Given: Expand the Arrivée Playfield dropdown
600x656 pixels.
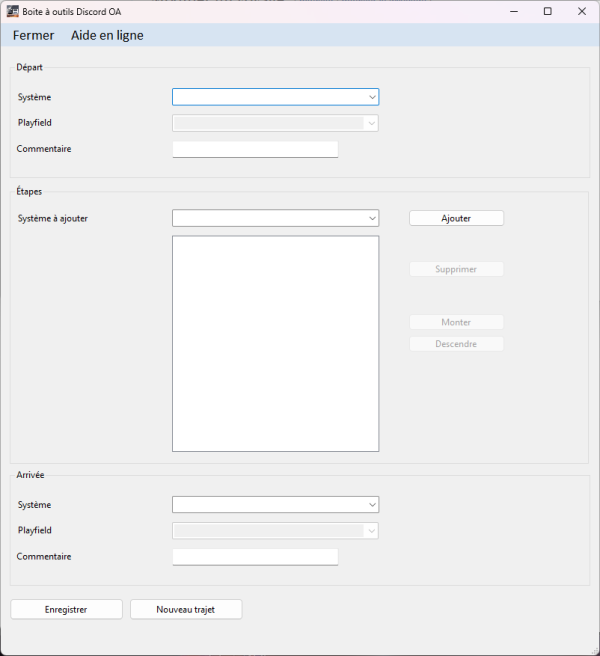Looking at the screenshot, I should (x=275, y=531).
